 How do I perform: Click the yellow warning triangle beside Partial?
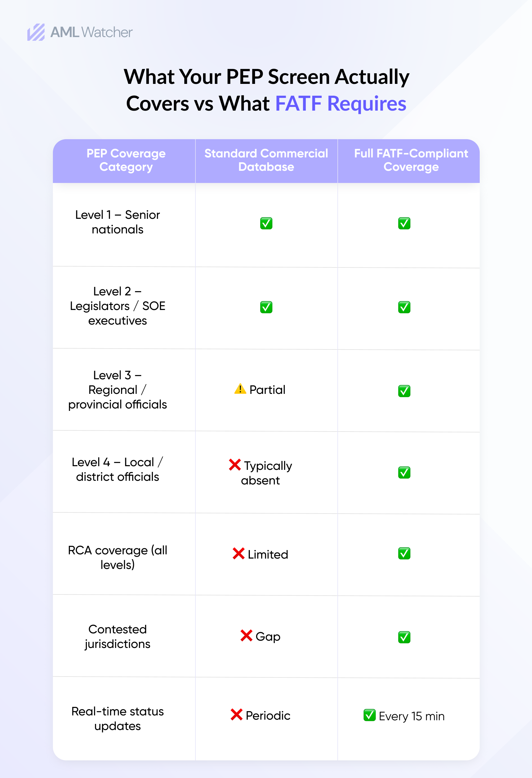[x=240, y=389]
